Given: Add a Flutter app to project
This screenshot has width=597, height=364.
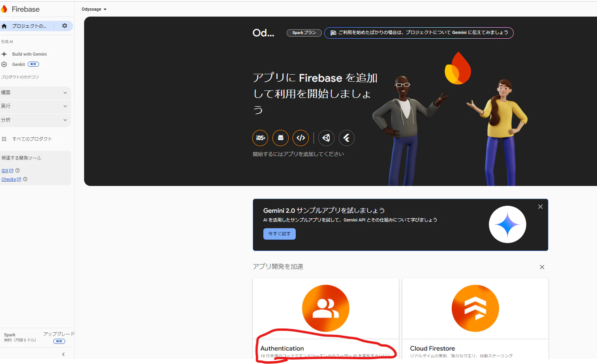Looking at the screenshot, I should click(x=346, y=138).
